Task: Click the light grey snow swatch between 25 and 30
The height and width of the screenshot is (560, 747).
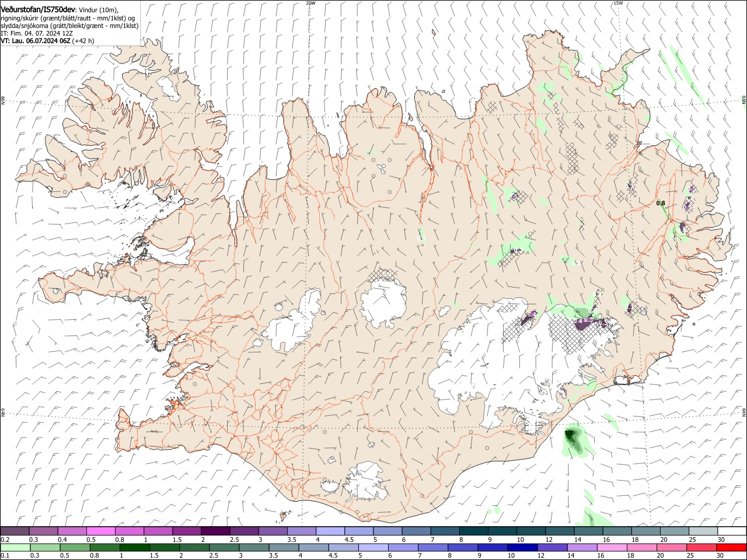Action: (x=703, y=531)
